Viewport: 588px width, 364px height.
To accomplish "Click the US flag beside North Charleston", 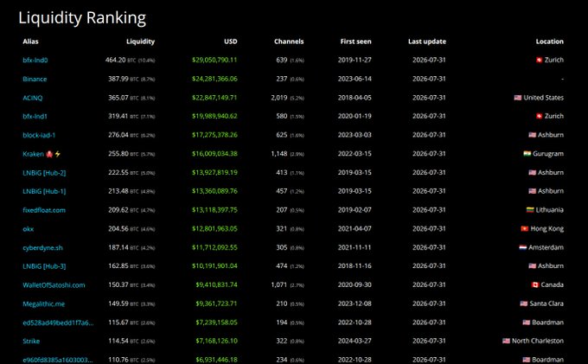I will (506, 342).
